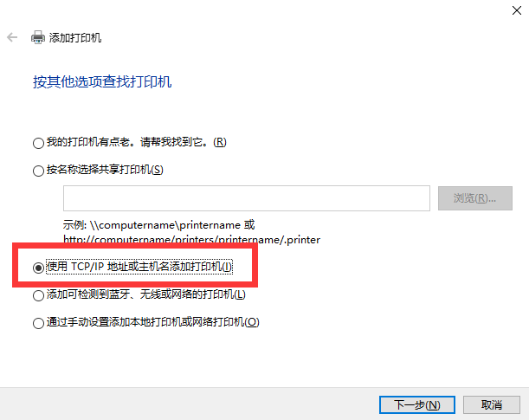Close the Add Printer dialog
529x420 pixels.
(517, 10)
